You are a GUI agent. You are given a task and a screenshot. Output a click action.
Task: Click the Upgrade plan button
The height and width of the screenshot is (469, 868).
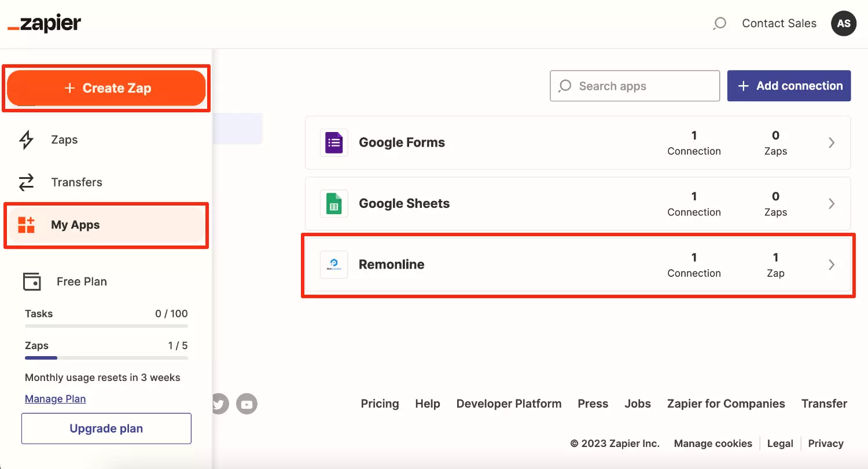click(106, 428)
